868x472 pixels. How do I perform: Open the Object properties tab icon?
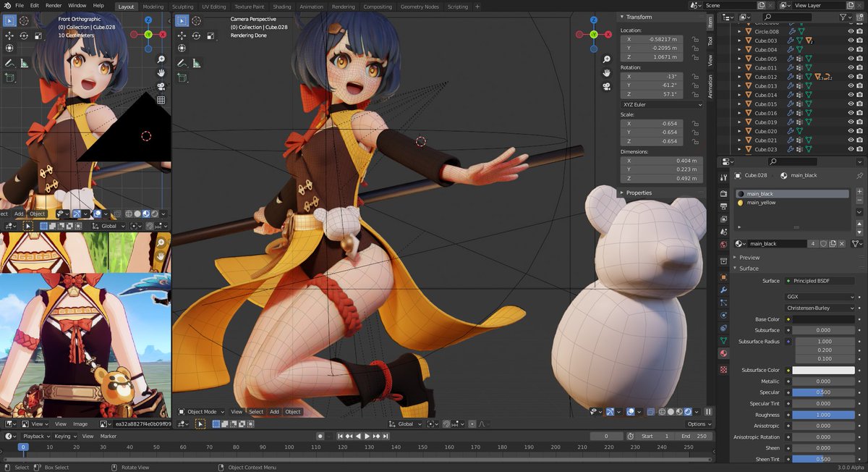click(723, 277)
